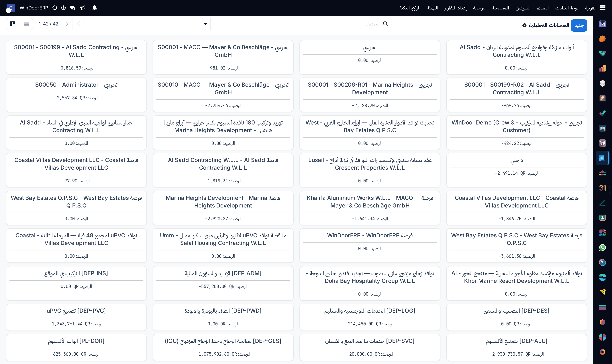The image size is (612, 364).
Task: Open the المحاسبة menu
Action: coord(500,8)
